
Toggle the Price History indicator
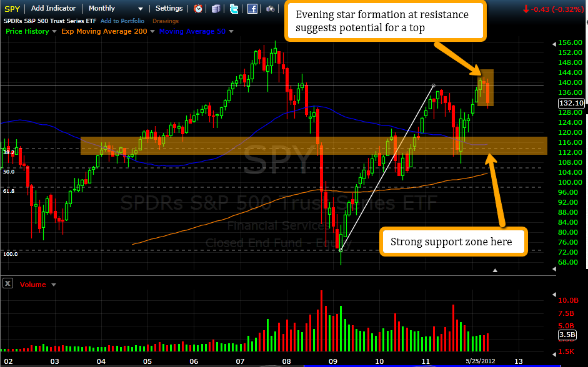pyautogui.click(x=26, y=31)
